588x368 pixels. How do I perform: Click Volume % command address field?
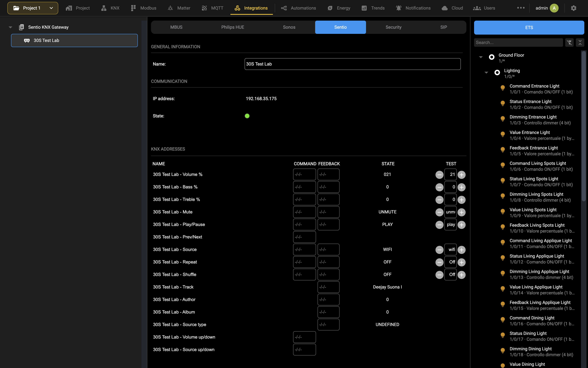(x=304, y=174)
